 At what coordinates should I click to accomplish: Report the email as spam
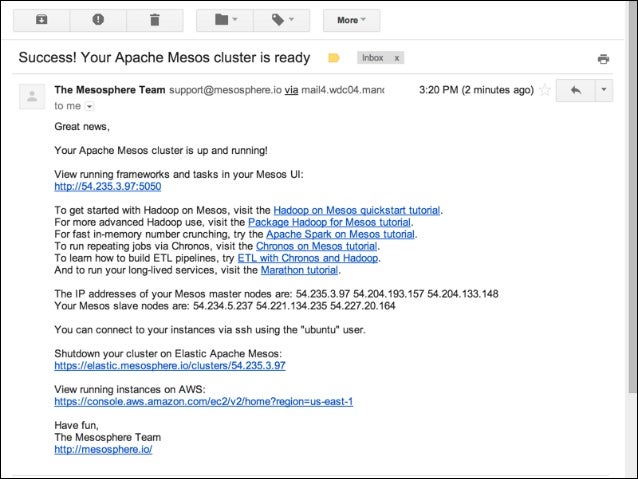[98, 20]
